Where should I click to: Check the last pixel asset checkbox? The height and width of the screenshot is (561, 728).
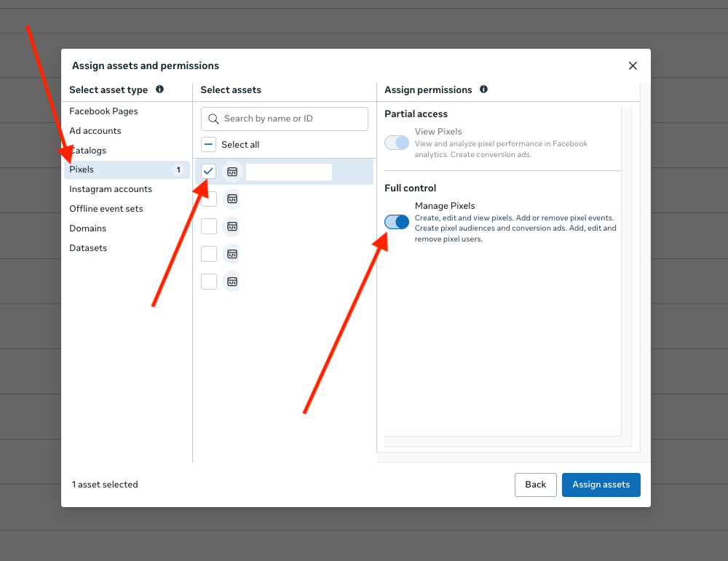pyautogui.click(x=209, y=282)
